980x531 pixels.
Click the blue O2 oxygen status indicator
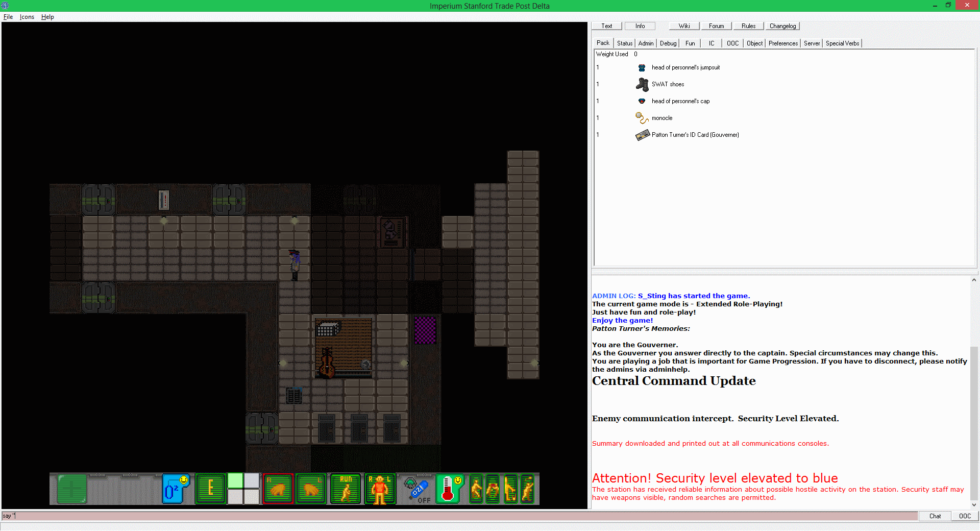point(176,489)
